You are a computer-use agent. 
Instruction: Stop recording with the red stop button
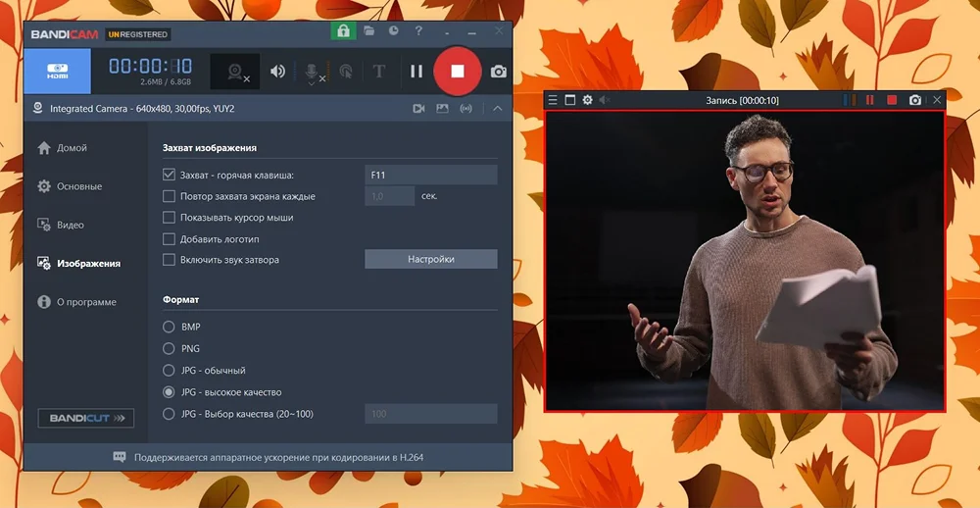(457, 71)
